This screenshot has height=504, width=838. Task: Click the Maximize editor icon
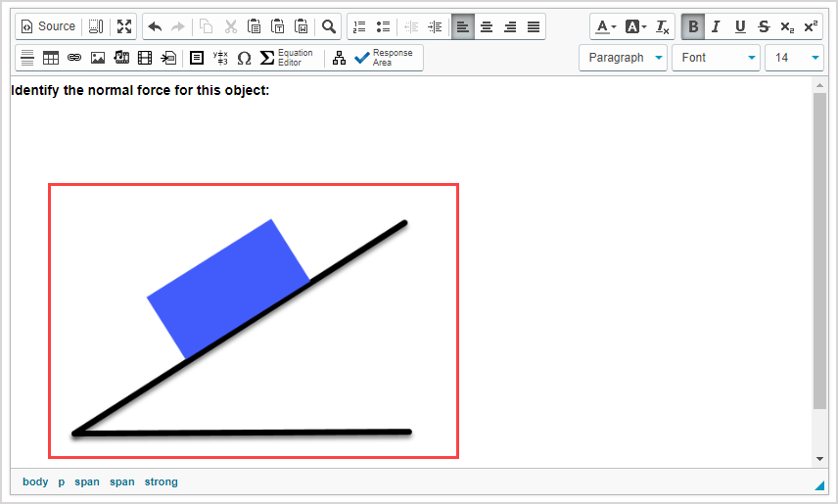[124, 26]
